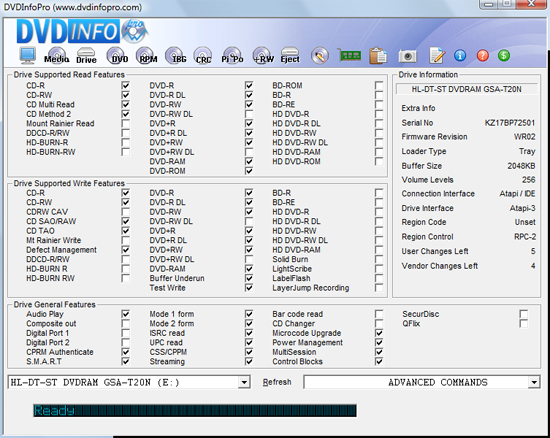The width and height of the screenshot is (550, 438).
Task: Launch the CRC check icon
Action: (203, 56)
